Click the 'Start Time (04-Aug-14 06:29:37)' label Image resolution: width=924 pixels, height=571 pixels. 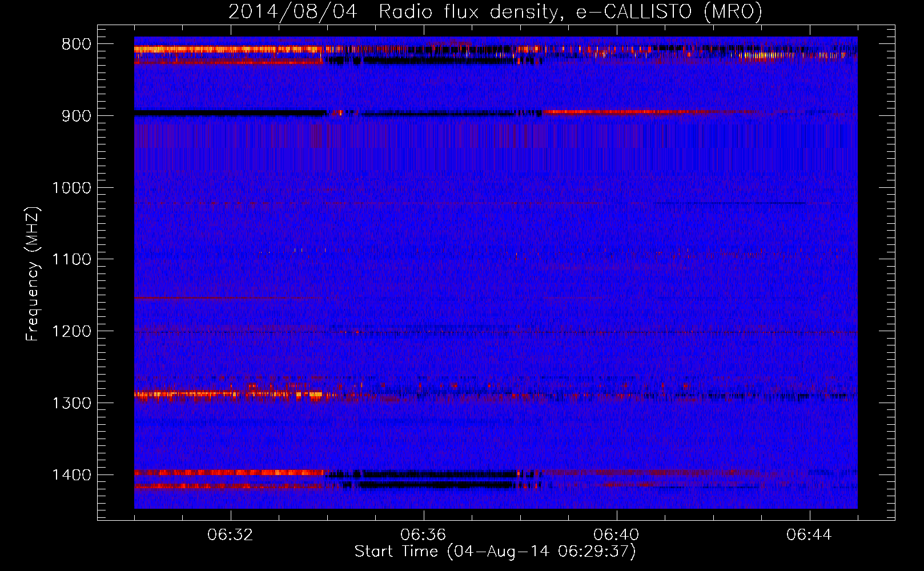(495, 552)
